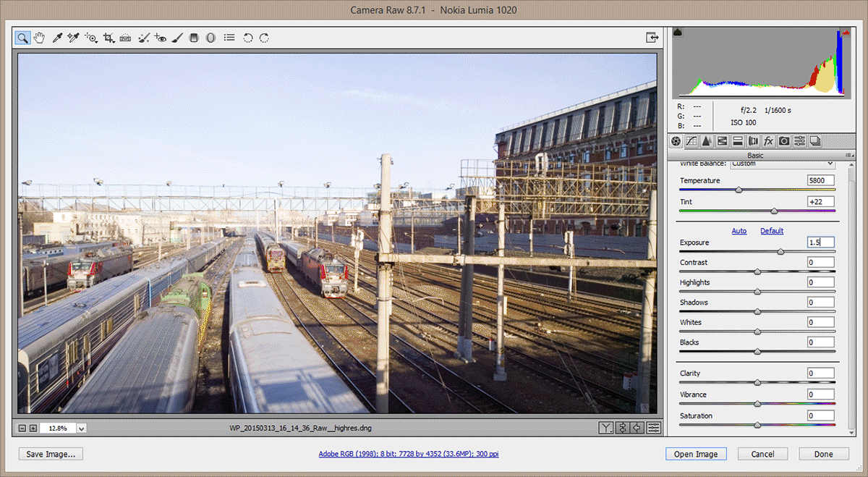Select the Color Sampler tool
Viewport: 868px width, 477px height.
[73, 38]
